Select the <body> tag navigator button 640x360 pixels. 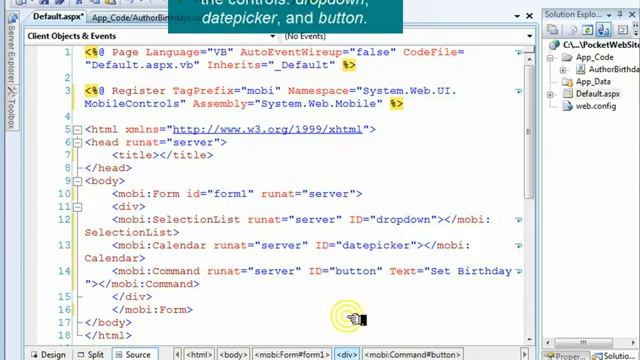point(233,355)
